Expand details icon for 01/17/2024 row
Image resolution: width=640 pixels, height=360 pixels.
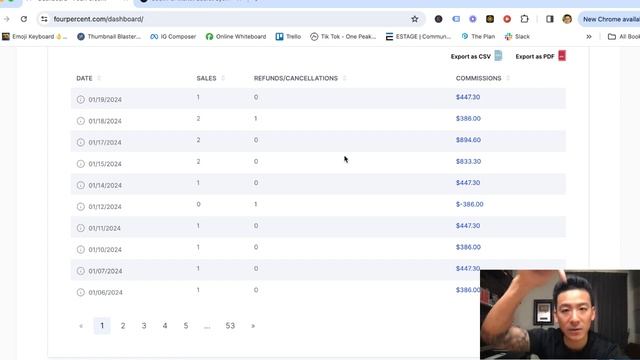81,142
